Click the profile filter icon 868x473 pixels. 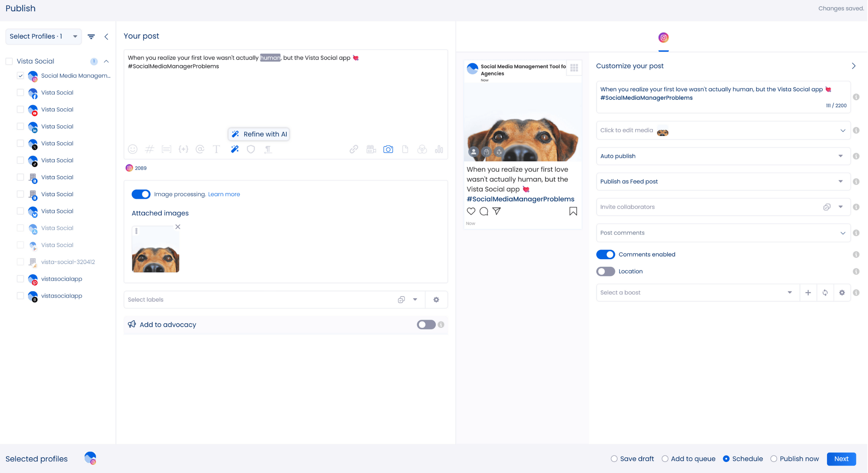tap(91, 37)
